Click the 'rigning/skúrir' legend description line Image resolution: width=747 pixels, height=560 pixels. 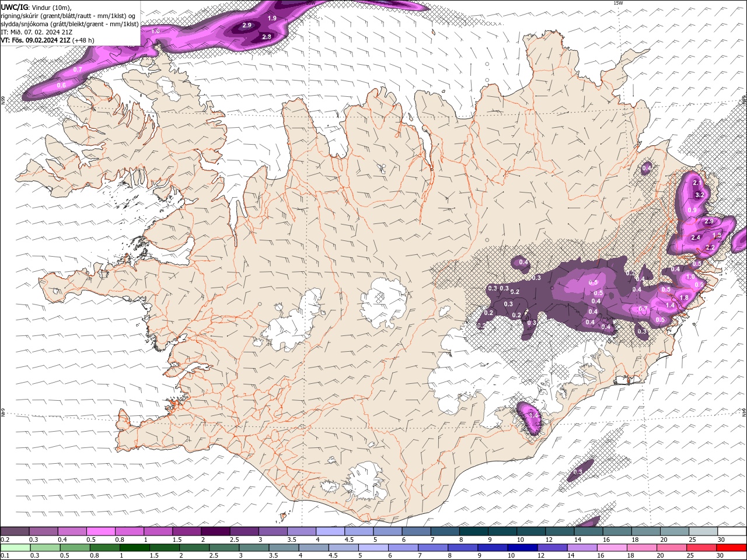68,16
